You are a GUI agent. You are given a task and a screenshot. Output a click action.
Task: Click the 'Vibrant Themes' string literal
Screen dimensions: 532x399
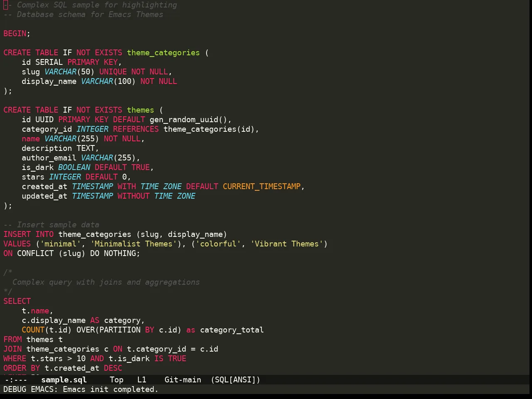point(287,244)
